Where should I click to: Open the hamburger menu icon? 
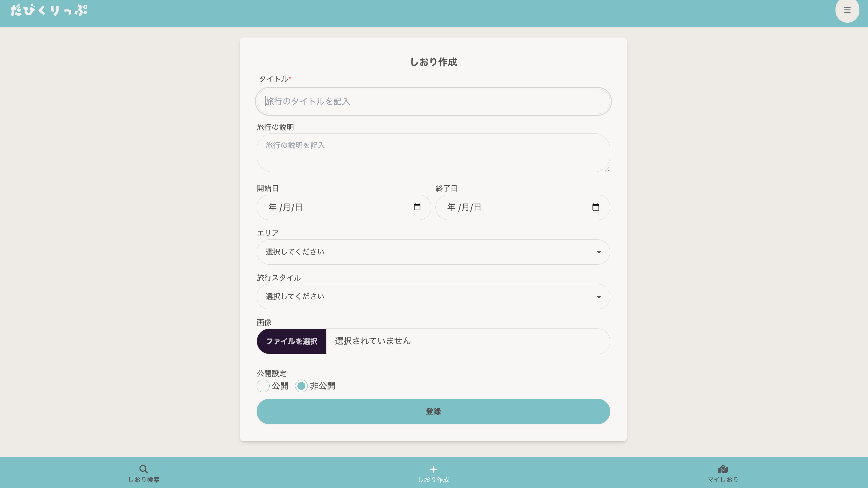tap(847, 10)
